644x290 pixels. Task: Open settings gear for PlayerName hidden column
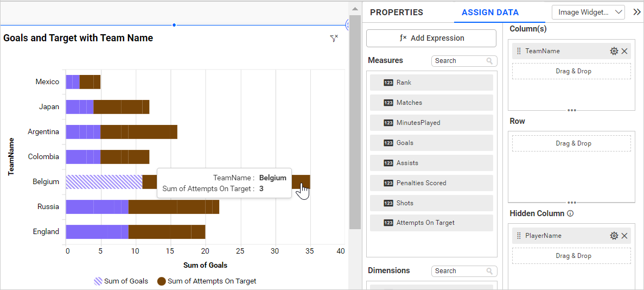tap(614, 236)
